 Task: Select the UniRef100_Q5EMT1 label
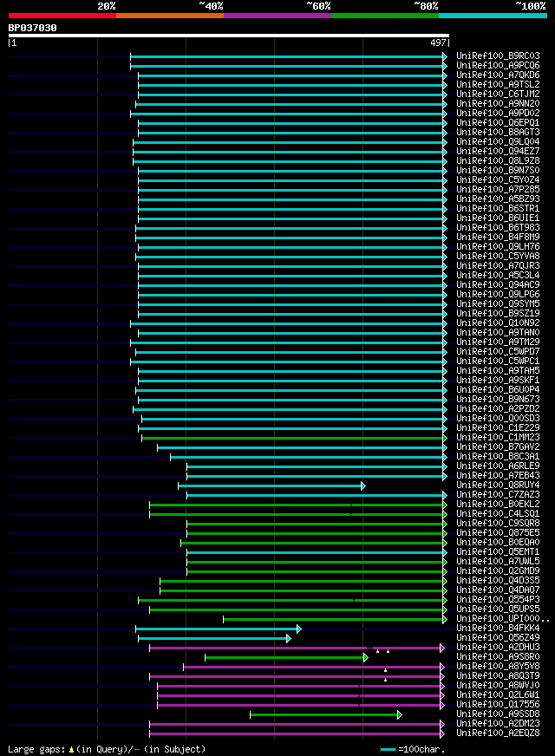498,551
